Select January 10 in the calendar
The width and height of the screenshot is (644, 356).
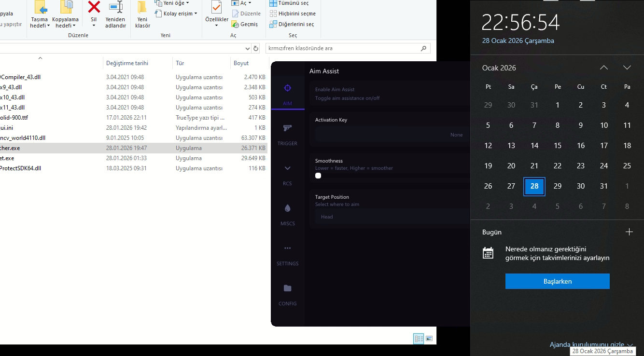point(604,125)
